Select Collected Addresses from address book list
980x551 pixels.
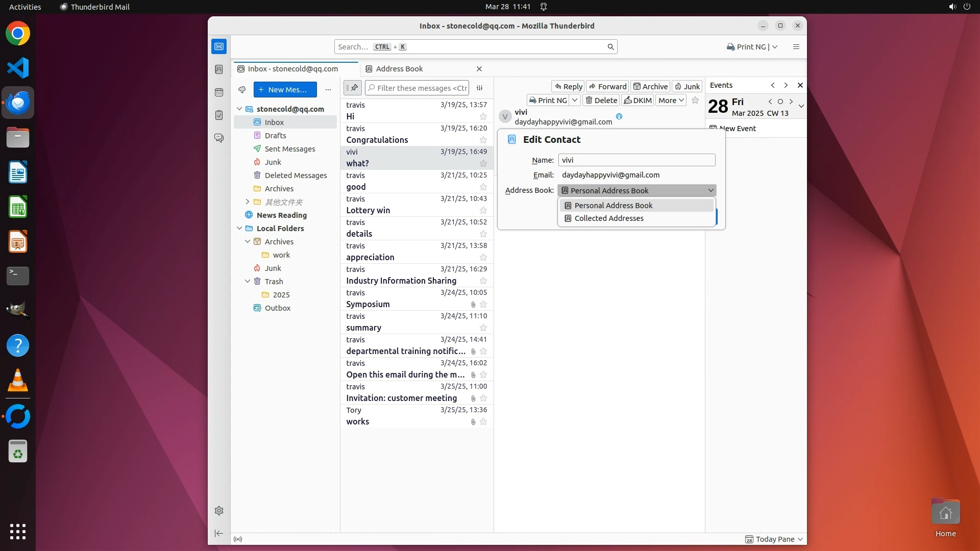(608, 218)
